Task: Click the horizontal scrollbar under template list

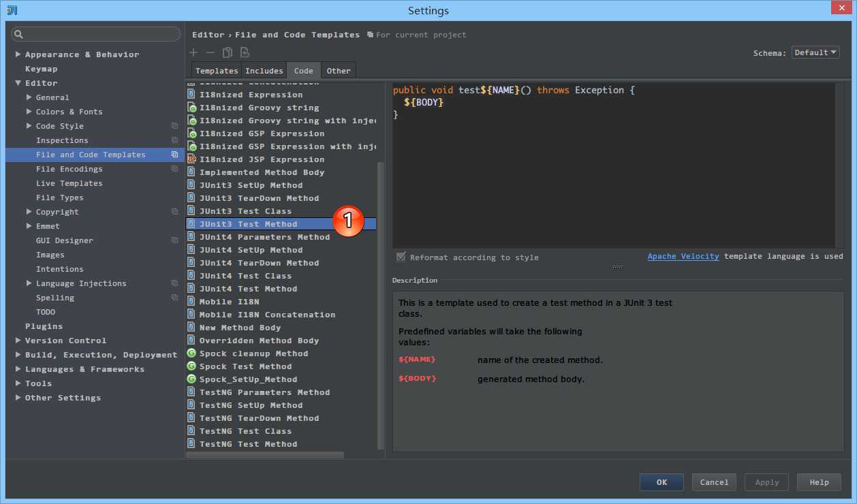Action: tap(265, 455)
